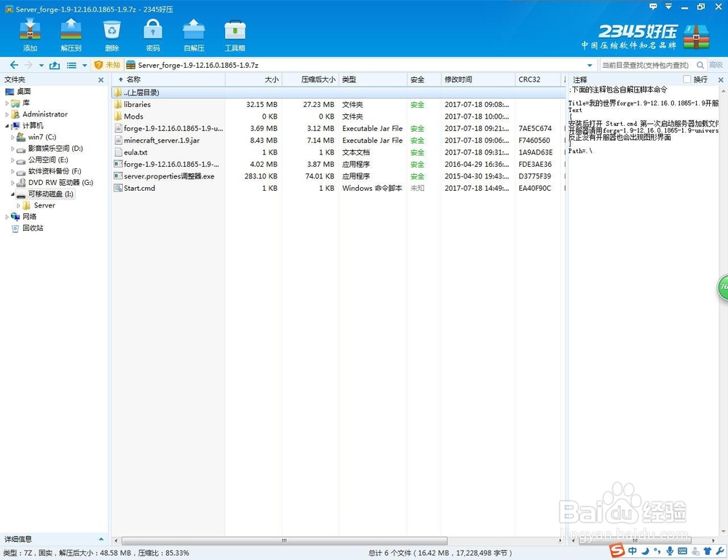Image resolution: width=728 pixels, height=560 pixels.
Task: Select 桌面 in folder tree
Action: (x=24, y=92)
